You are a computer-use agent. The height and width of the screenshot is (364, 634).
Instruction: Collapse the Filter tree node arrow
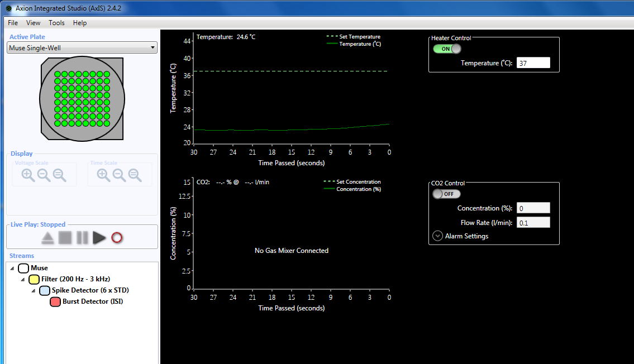click(x=23, y=280)
